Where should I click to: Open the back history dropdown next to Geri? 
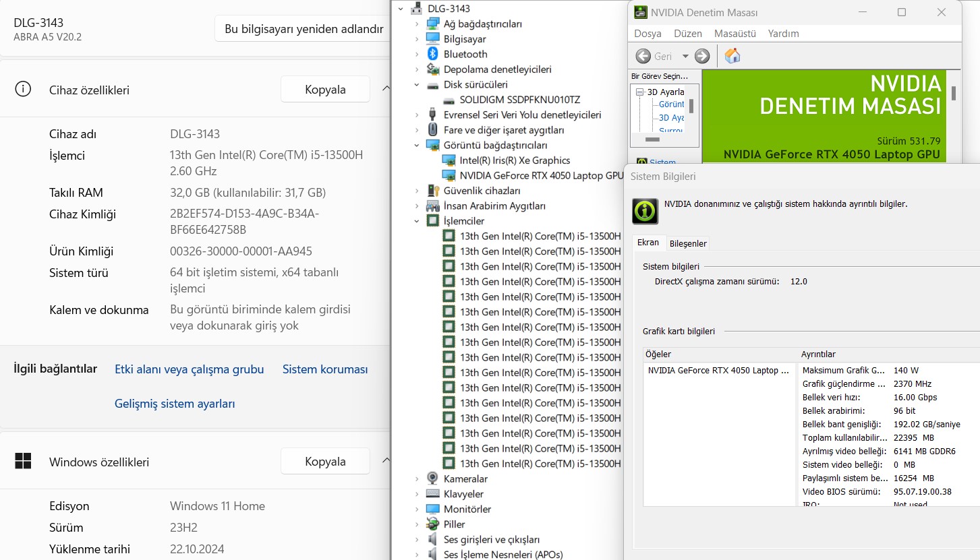tap(685, 56)
